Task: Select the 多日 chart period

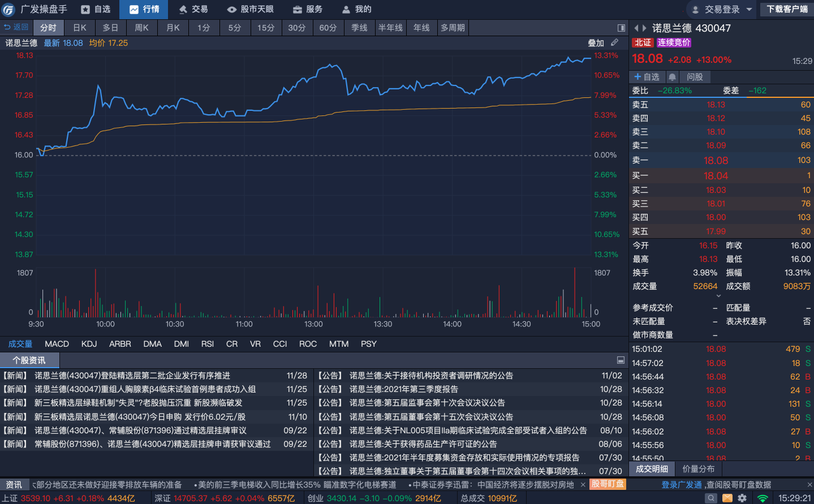Action: pyautogui.click(x=111, y=28)
